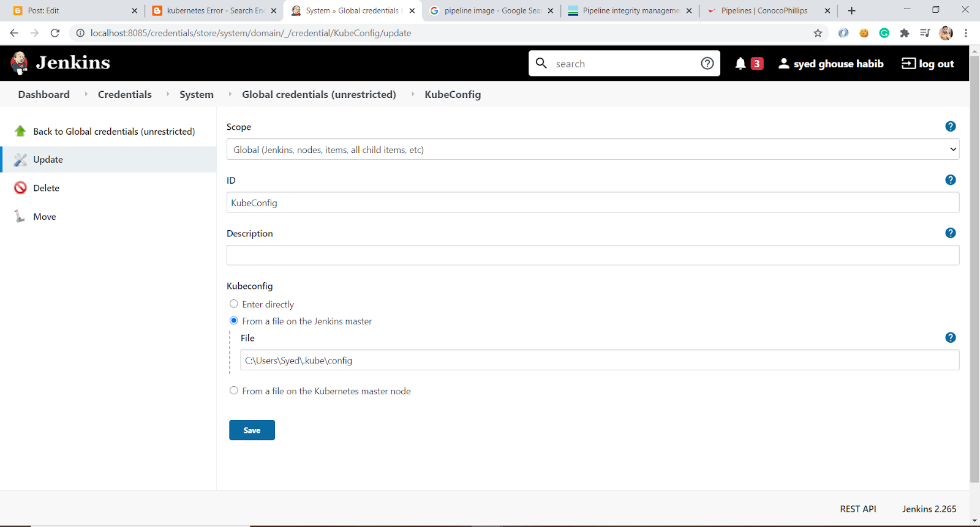Switch to the Pipeline integrity management tab
Image resolution: width=980 pixels, height=527 pixels.
(630, 10)
